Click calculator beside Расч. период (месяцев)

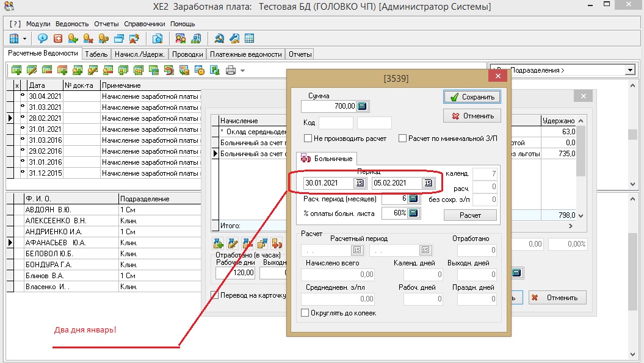(x=413, y=199)
